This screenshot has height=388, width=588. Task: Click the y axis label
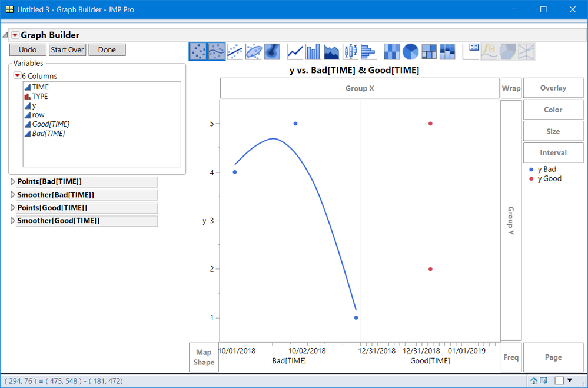tap(204, 221)
